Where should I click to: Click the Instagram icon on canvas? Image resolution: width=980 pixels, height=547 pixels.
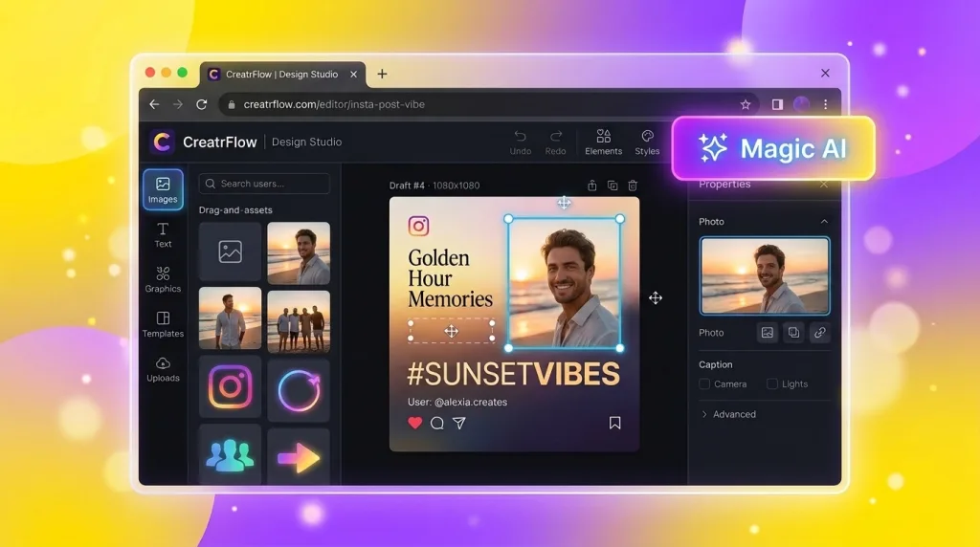click(419, 226)
